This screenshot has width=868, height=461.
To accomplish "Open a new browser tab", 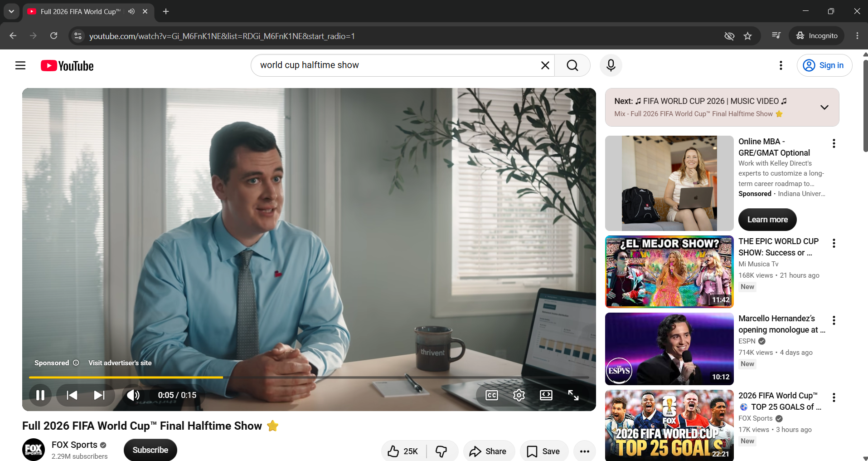I will (x=166, y=11).
